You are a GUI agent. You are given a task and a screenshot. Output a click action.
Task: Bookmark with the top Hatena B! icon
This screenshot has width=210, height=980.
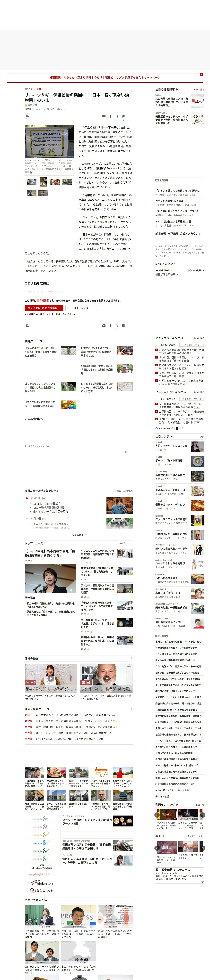[123, 116]
